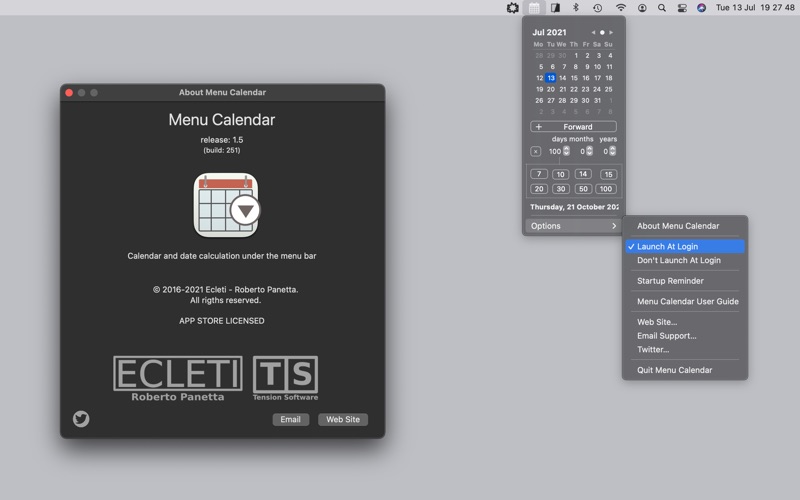Click the Menu Calendar icon in menu bar
The width and height of the screenshot is (800, 500).
tap(534, 8)
